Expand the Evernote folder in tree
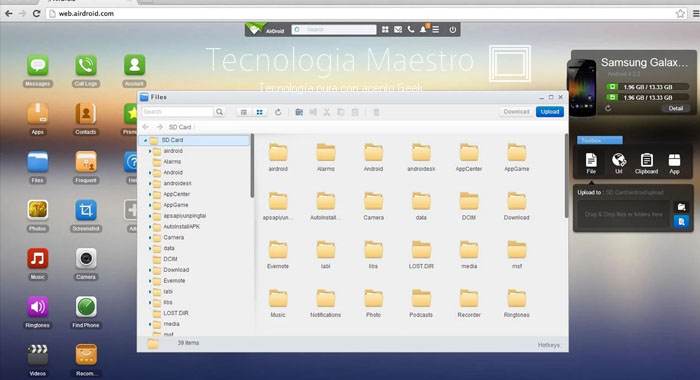The height and width of the screenshot is (380, 700). click(x=150, y=281)
